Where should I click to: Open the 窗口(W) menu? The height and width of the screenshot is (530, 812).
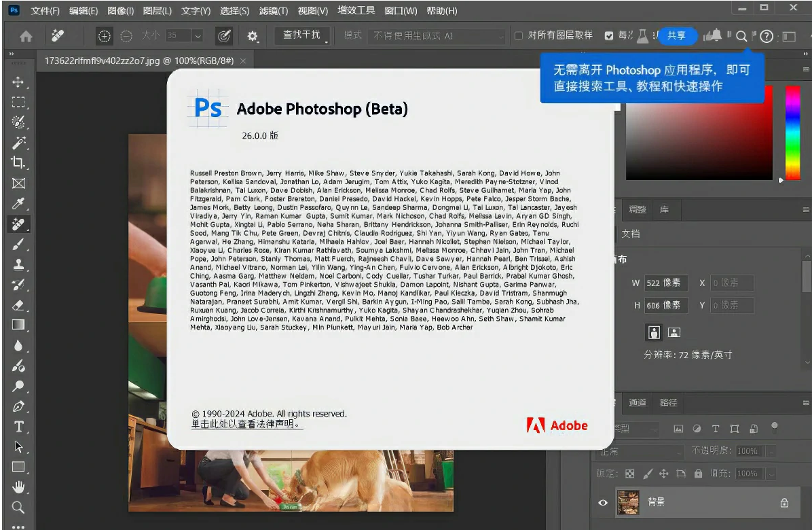point(401,11)
